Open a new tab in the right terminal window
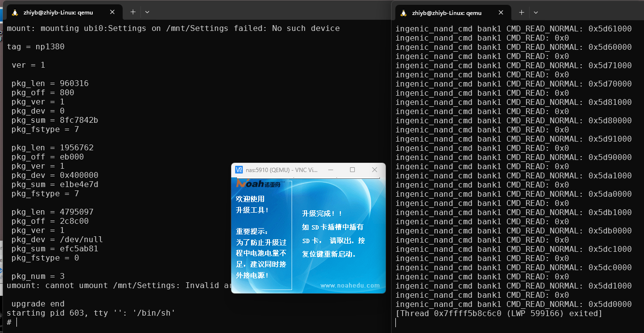This screenshot has height=333, width=644. (x=521, y=13)
